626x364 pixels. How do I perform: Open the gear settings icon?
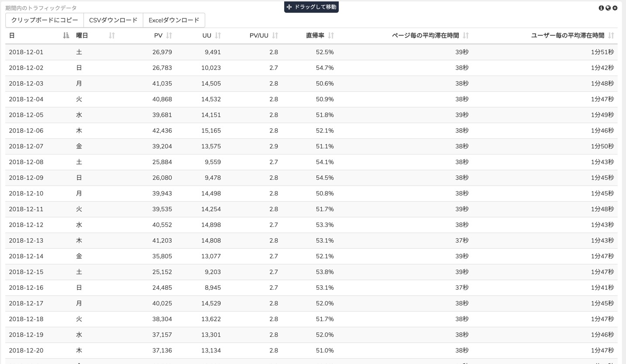click(x=615, y=8)
